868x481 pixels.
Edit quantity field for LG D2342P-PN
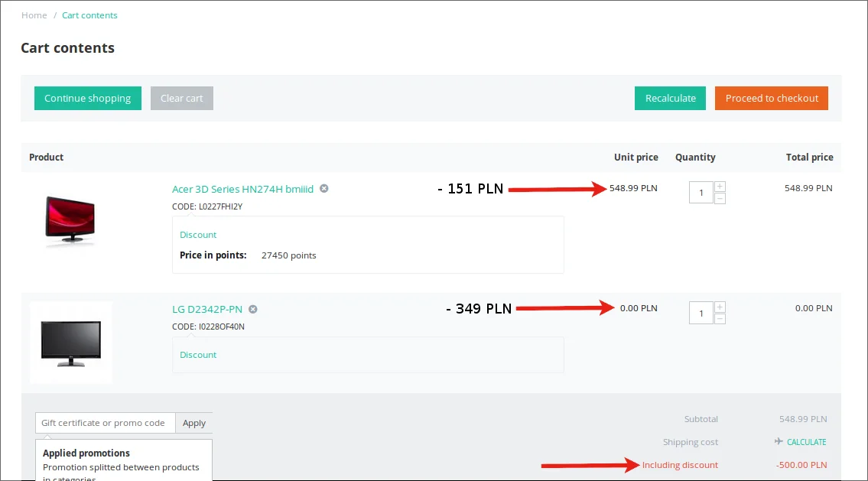point(701,314)
